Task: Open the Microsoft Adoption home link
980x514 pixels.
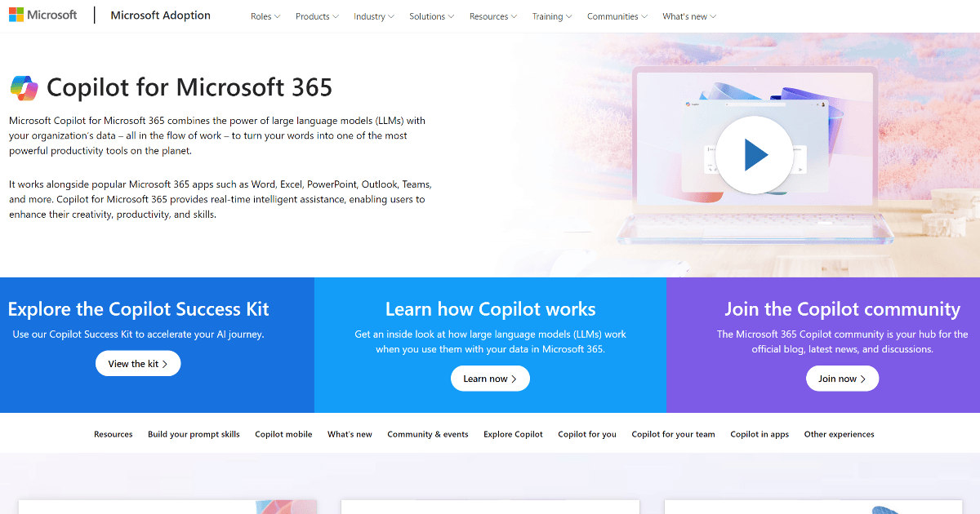Action: click(x=160, y=15)
